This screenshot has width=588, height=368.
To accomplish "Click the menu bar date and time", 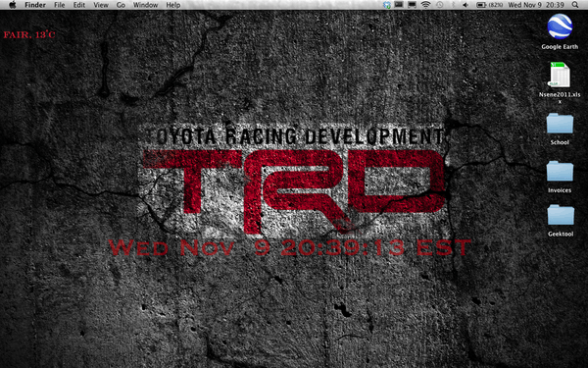I will click(x=536, y=5).
